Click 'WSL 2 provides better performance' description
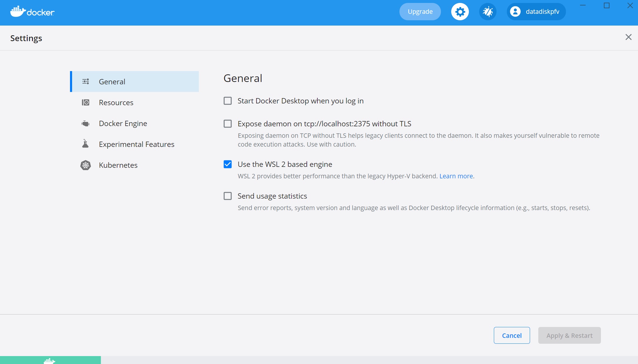The image size is (638, 364). pyautogui.click(x=338, y=176)
